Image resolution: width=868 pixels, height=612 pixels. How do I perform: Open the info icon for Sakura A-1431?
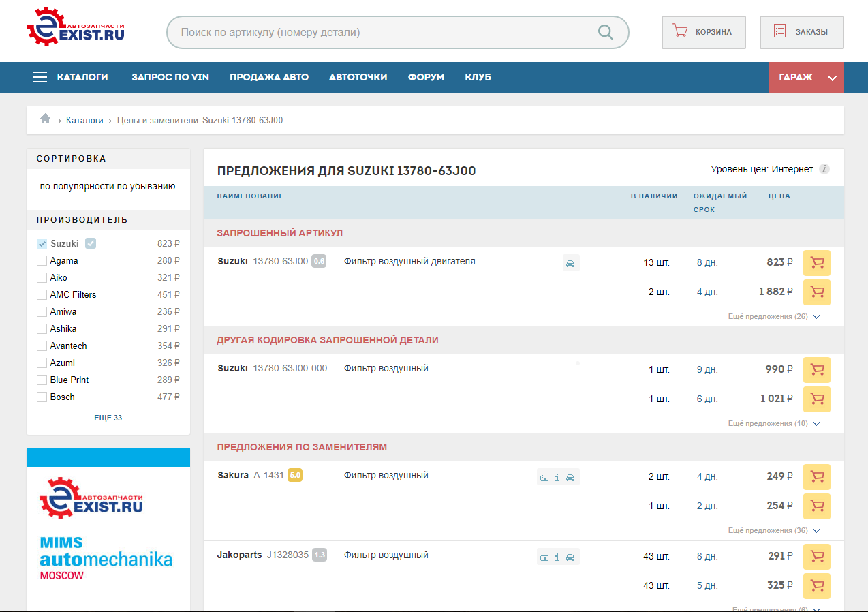point(557,478)
